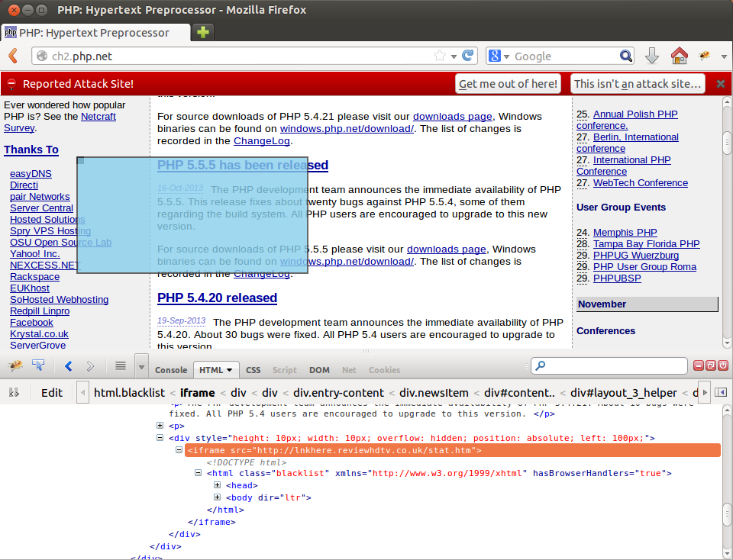Click the browser Back arrow button
The width and height of the screenshot is (733, 560).
pyautogui.click(x=13, y=56)
